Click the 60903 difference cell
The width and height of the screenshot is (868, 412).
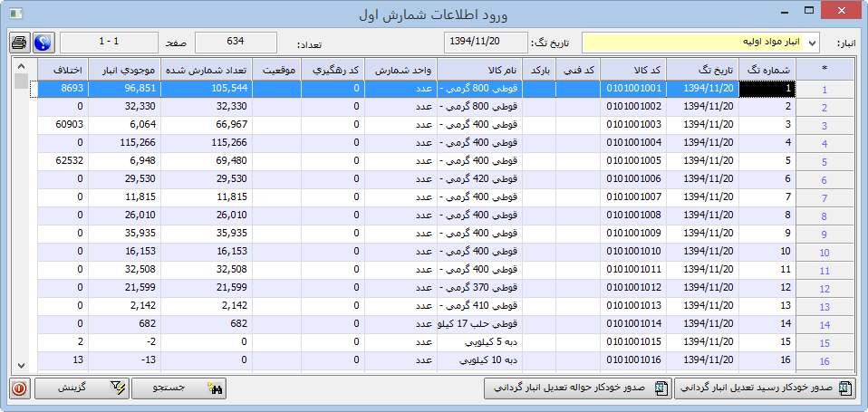pos(63,124)
